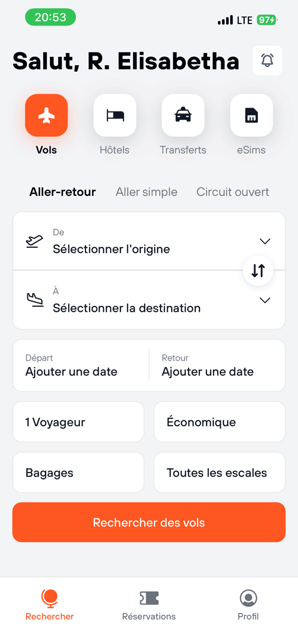Open the eSims section icon
298x644 pixels.
tap(251, 115)
